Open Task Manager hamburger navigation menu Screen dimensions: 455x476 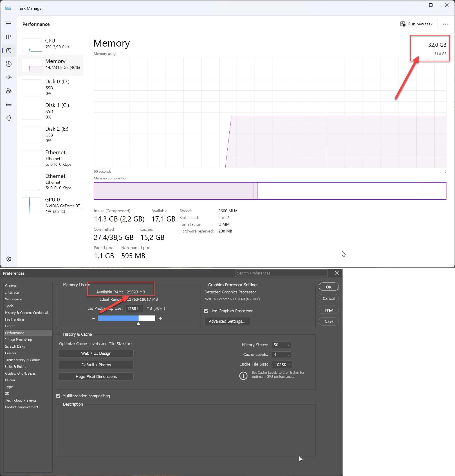pyautogui.click(x=9, y=24)
